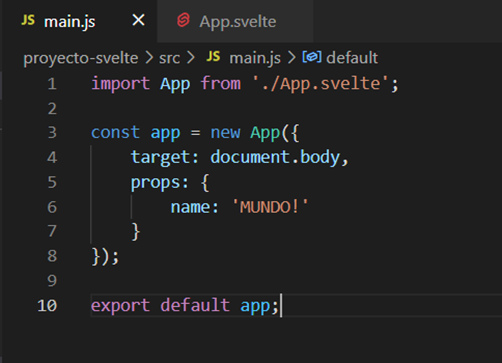Click the variable symbol icon before default

(312, 57)
